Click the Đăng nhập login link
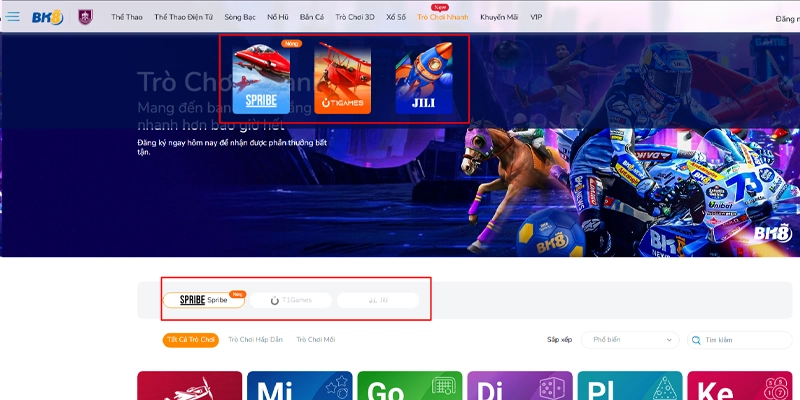The width and height of the screenshot is (800, 400). pyautogui.click(x=787, y=19)
